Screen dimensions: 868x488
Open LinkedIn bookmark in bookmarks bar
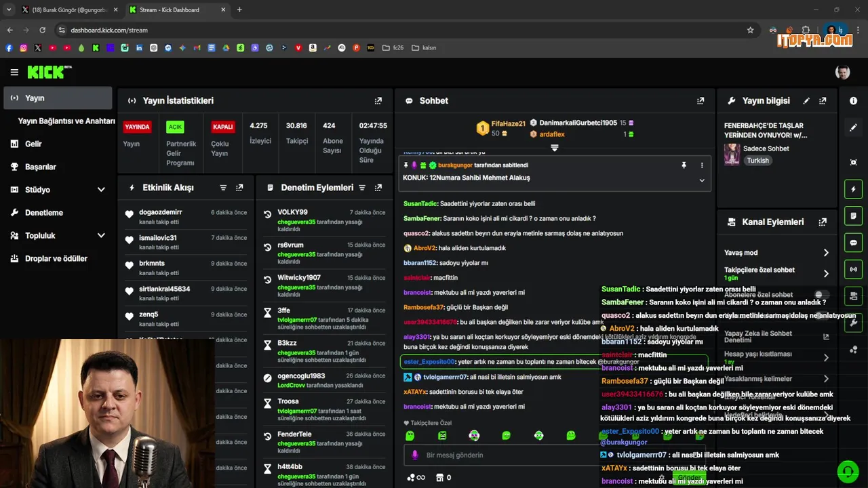point(139,48)
